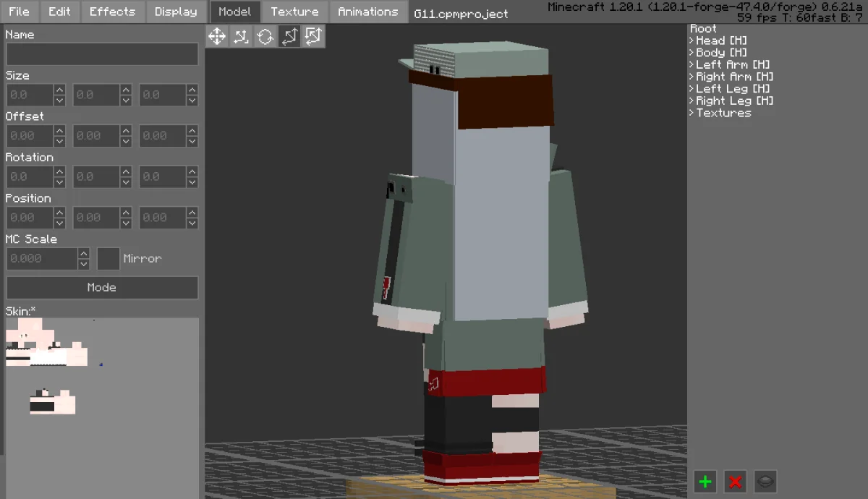
Task: Click the first Size value field
Action: (x=30, y=95)
